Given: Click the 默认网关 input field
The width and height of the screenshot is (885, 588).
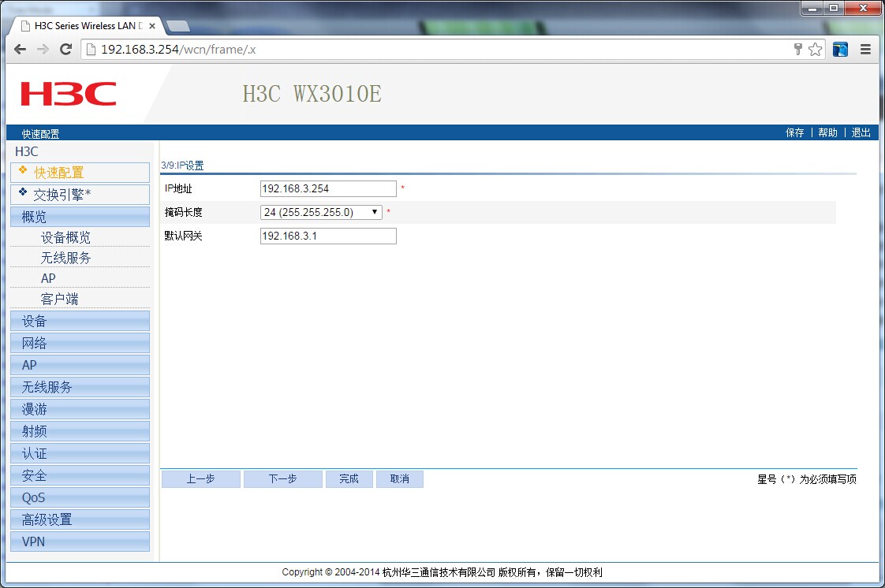Looking at the screenshot, I should pyautogui.click(x=328, y=236).
